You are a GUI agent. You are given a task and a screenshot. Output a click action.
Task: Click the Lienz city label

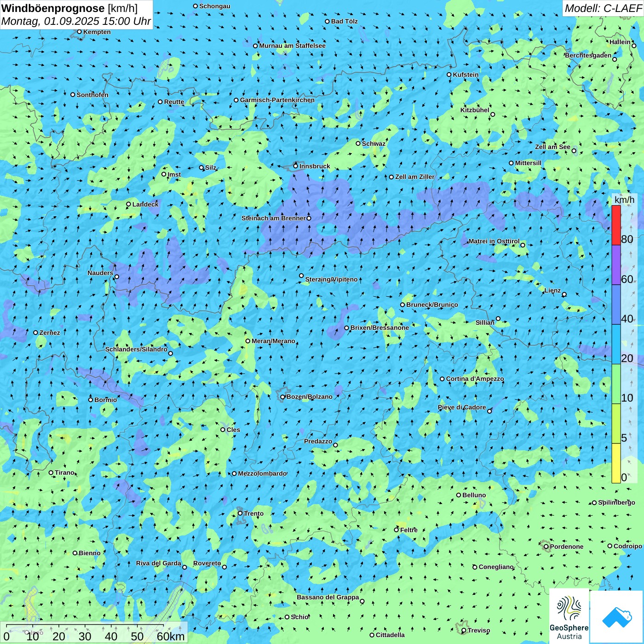[552, 290]
